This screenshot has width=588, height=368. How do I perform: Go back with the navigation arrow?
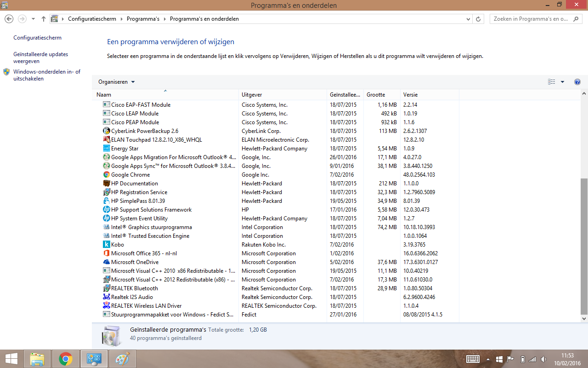click(9, 19)
